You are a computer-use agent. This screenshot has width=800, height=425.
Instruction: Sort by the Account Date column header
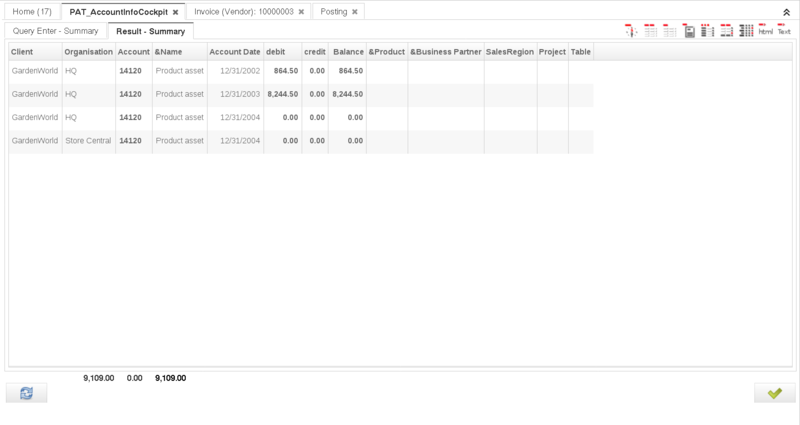click(234, 51)
